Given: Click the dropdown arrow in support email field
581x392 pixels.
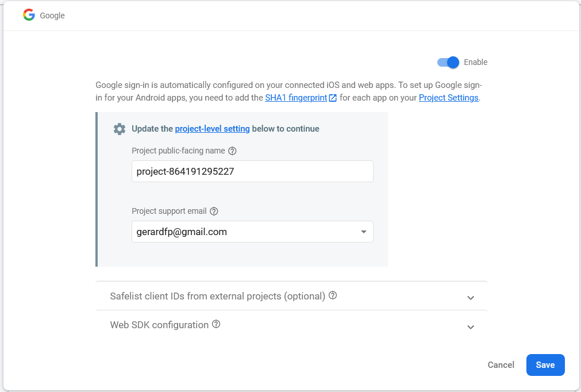Looking at the screenshot, I should pyautogui.click(x=363, y=232).
